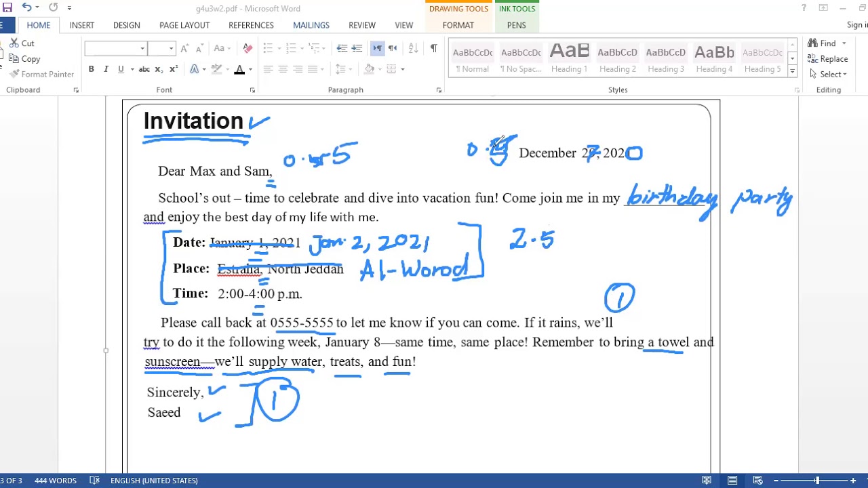Open the font size dropdown

[171, 49]
